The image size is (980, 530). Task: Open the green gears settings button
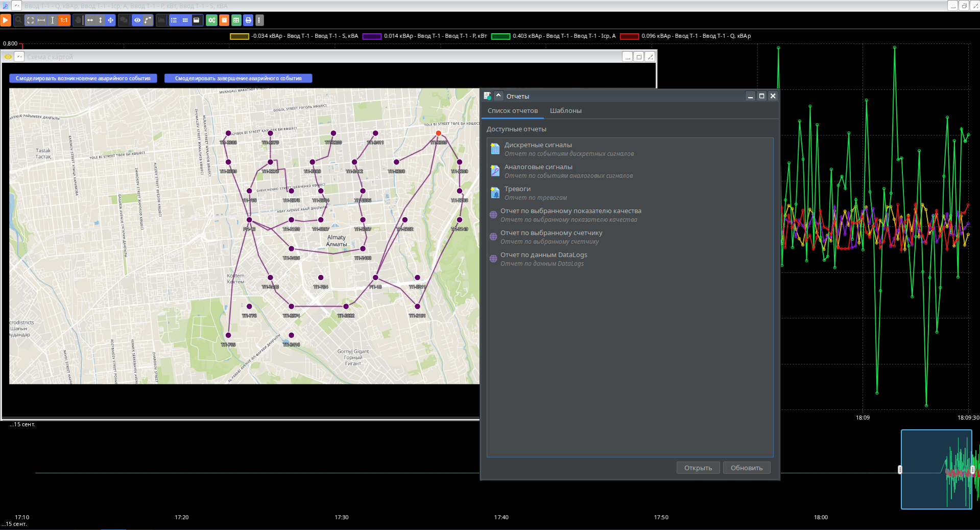coord(211,20)
